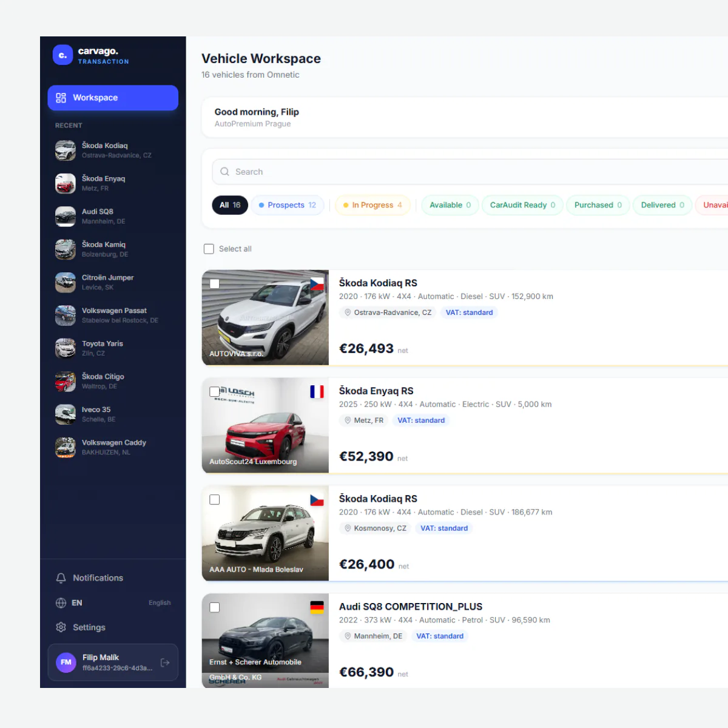Open recent Volkswagen Passat in sidebar
Viewport: 728px width, 728px height.
tap(113, 315)
